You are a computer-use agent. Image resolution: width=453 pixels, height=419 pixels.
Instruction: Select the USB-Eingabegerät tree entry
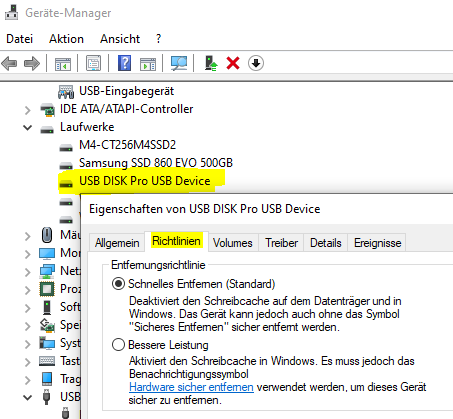point(126,91)
